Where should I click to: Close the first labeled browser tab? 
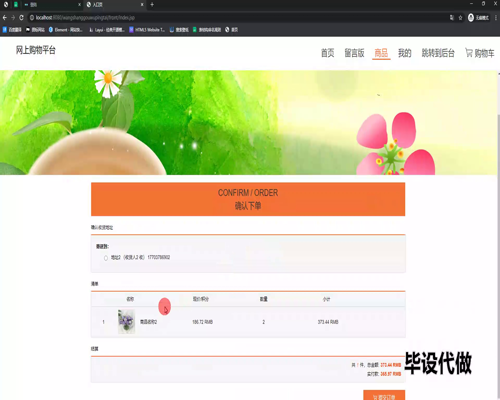point(79,5)
